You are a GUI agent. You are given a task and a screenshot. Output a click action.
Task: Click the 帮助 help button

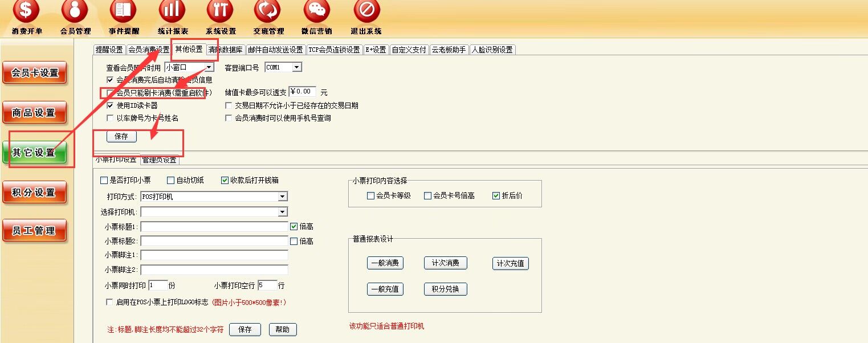[x=282, y=329]
